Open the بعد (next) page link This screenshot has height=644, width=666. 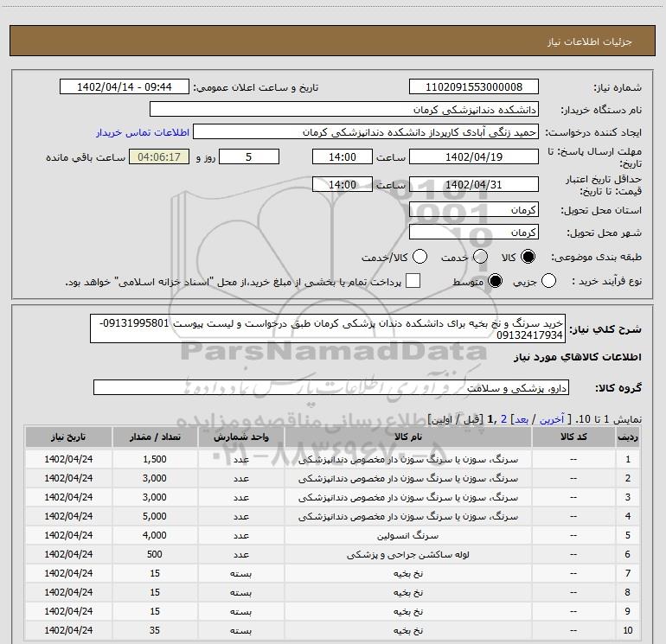(522, 419)
